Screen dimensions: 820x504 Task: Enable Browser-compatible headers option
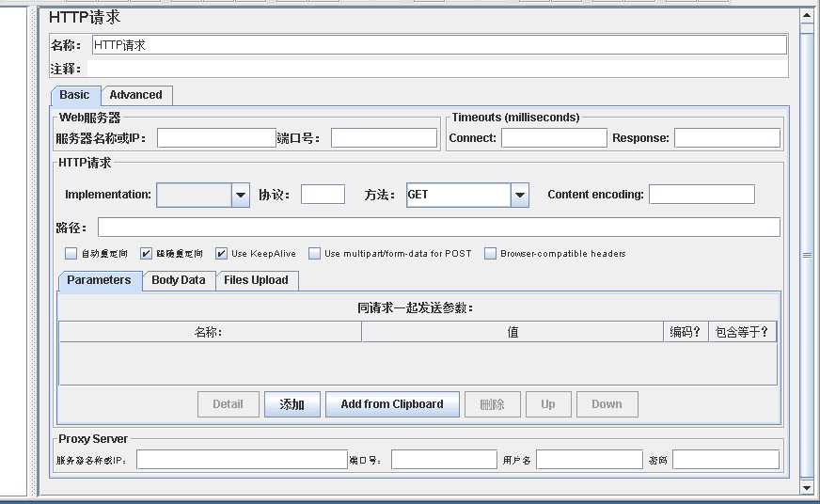490,254
